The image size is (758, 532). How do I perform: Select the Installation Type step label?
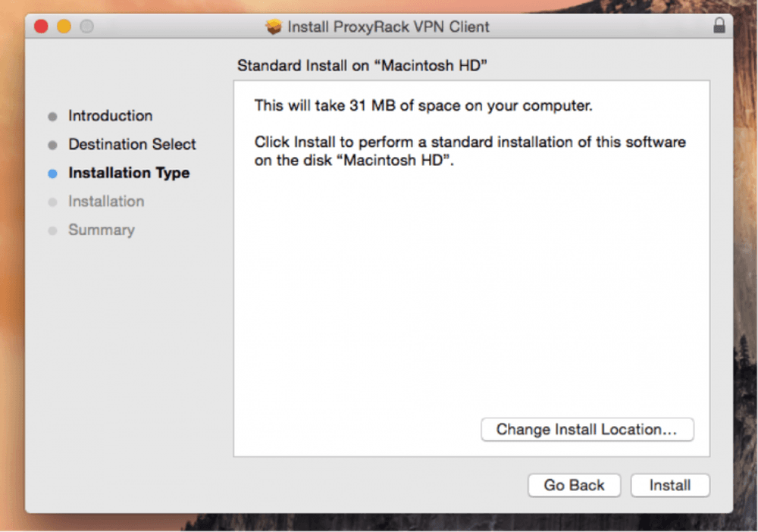tap(129, 173)
